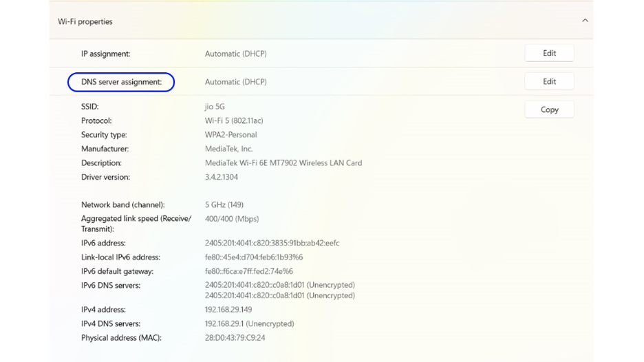
Task: Select the MT7902 Wireless LAN Card description
Action: (283, 163)
